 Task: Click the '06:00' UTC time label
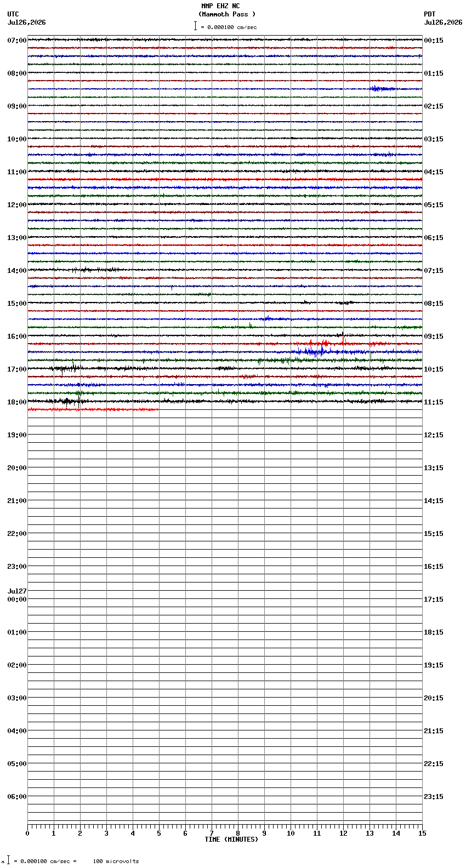click(17, 797)
